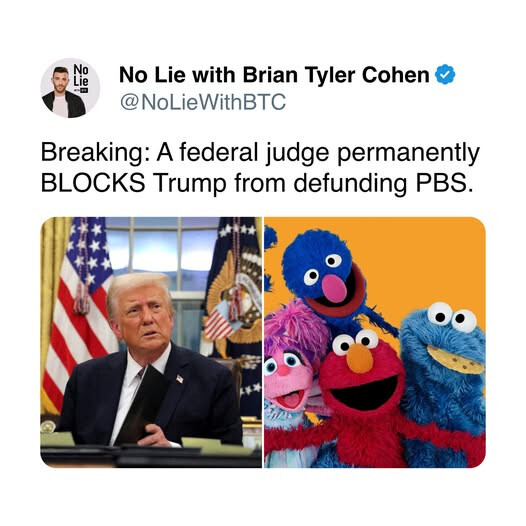Click the words "federal judge permanently"
Image resolution: width=526 pixels, height=526 pixels.
point(329,153)
